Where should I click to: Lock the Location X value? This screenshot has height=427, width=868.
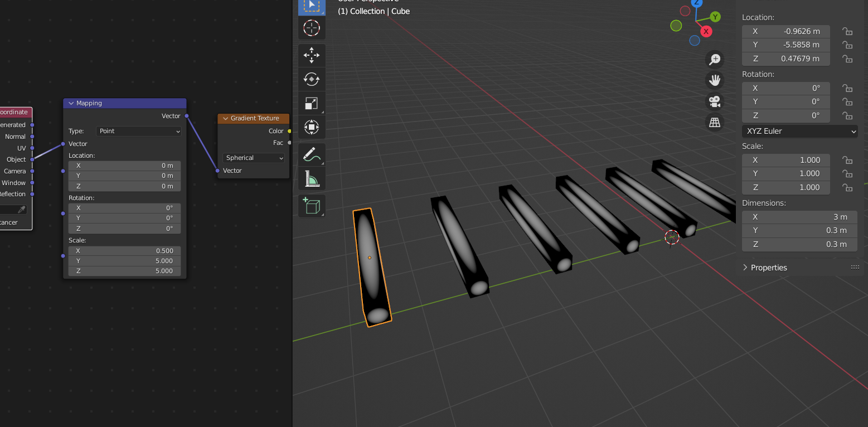point(847,31)
